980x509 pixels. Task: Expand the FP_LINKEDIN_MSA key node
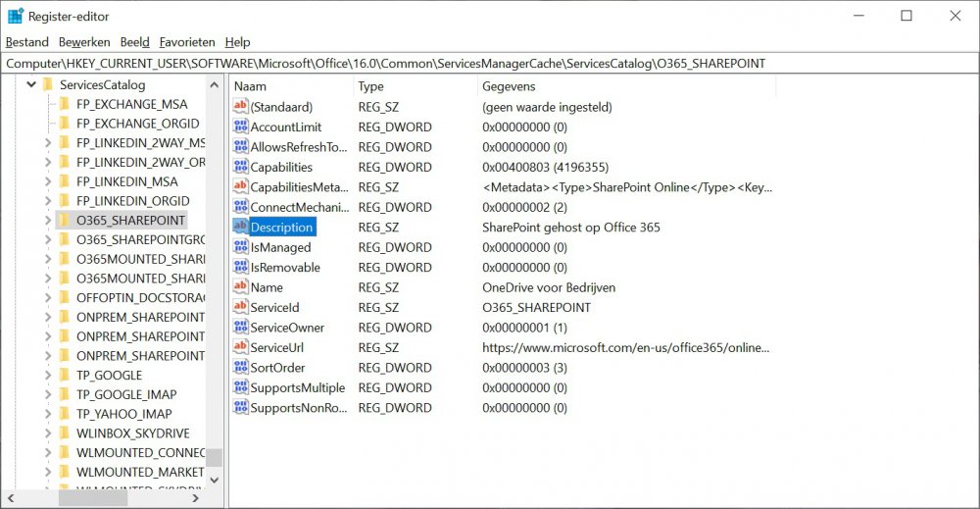[x=48, y=181]
